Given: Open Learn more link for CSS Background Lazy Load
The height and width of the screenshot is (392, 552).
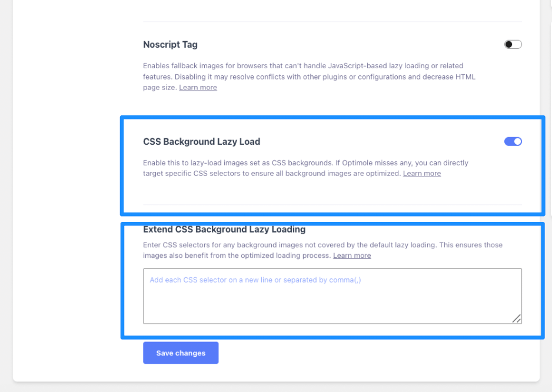Looking at the screenshot, I should (421, 174).
